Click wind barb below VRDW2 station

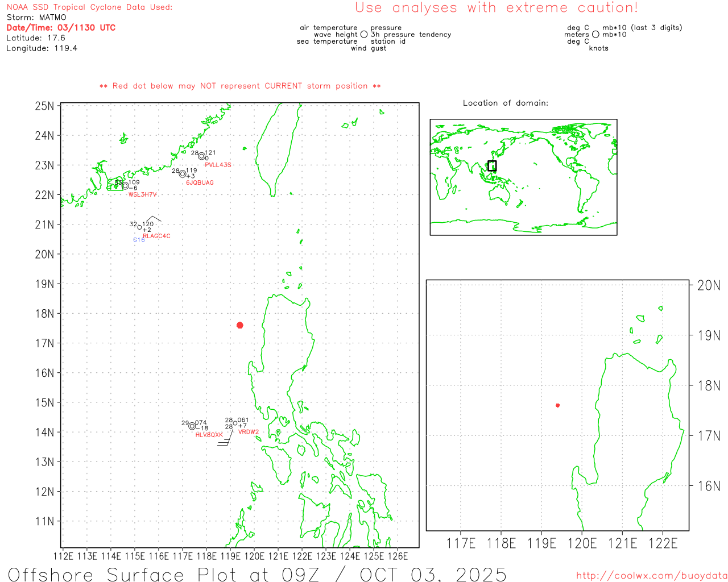226,439
